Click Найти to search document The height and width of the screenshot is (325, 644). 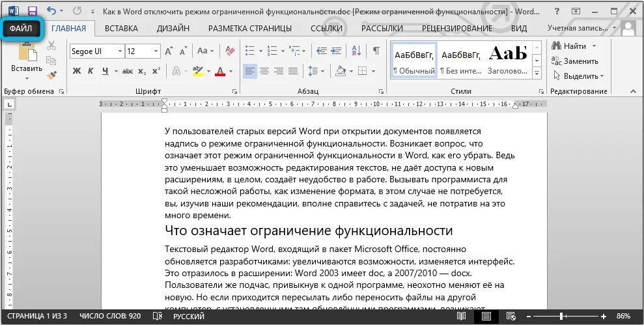574,46
